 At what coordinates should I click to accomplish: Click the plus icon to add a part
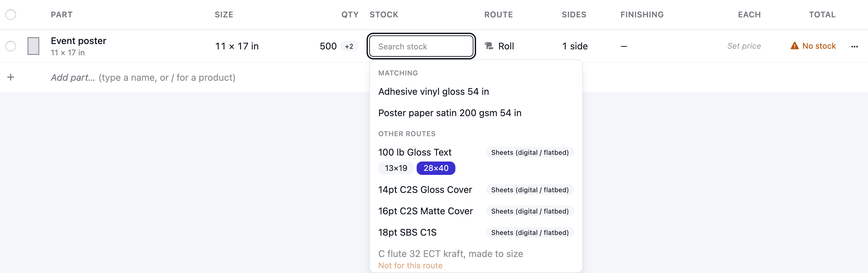pyautogui.click(x=11, y=77)
